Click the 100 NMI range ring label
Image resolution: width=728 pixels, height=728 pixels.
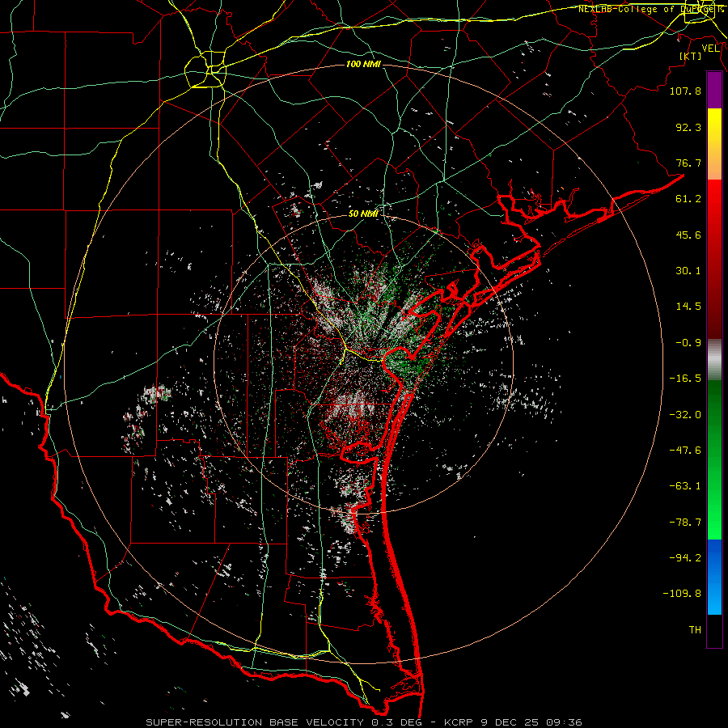coord(363,64)
